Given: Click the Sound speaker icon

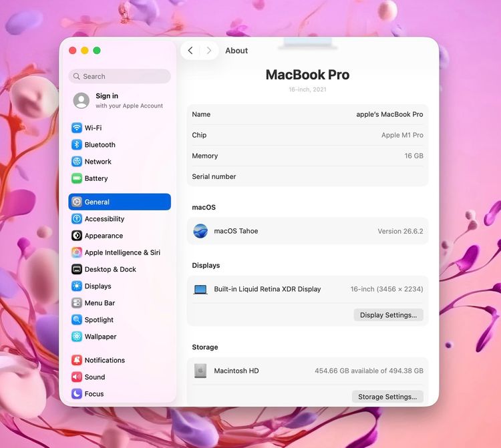Looking at the screenshot, I should 77,377.
